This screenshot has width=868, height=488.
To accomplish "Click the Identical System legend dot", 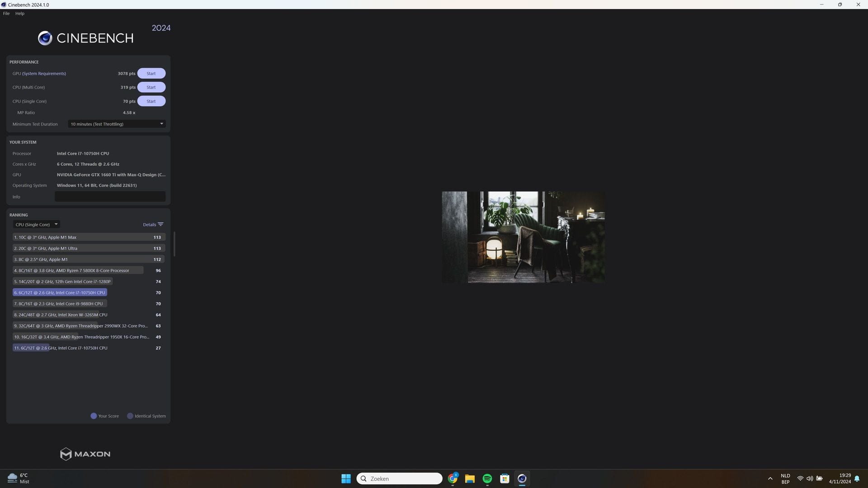I will (x=130, y=416).
